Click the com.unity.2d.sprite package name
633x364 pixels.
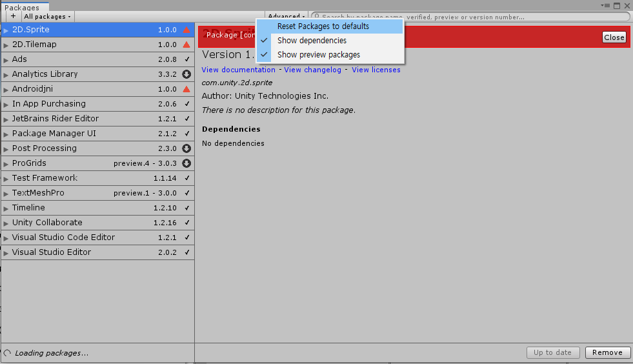point(237,83)
